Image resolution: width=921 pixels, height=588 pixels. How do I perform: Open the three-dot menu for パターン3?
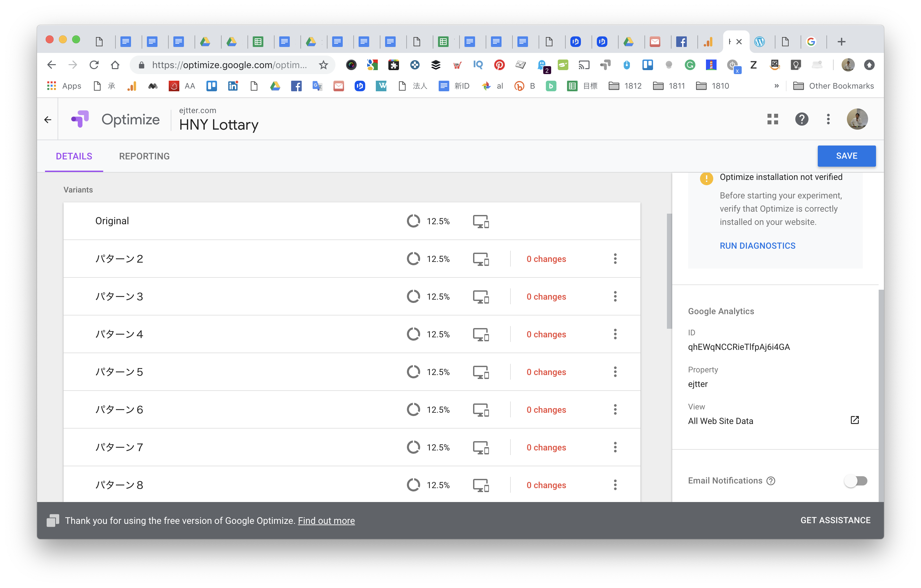point(615,297)
